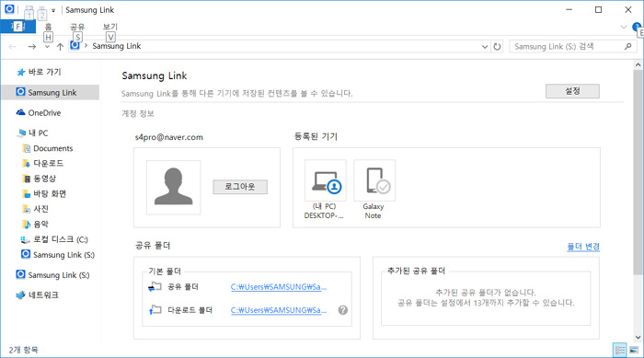The height and width of the screenshot is (358, 644).
Task: Open 다운로드 folder in the sidebar
Action: click(x=43, y=164)
